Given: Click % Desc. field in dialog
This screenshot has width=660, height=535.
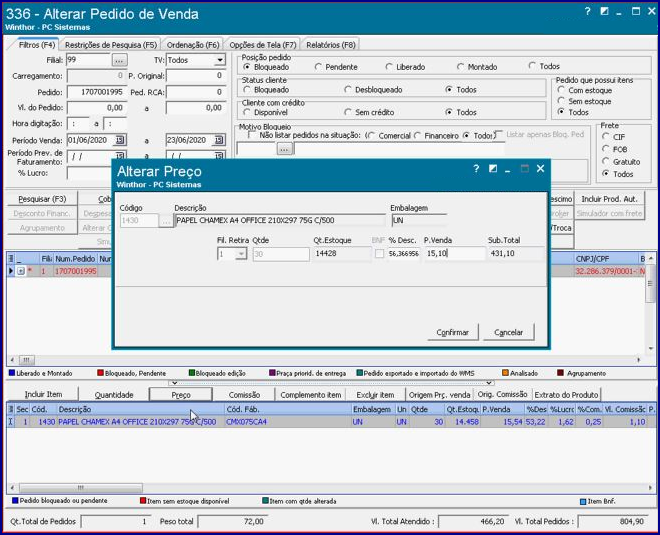Looking at the screenshot, I should point(404,253).
